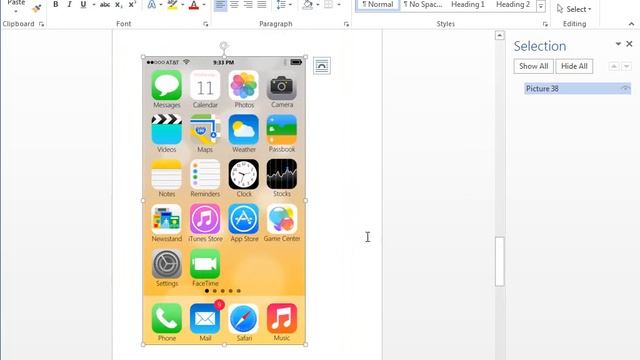
Task: Toggle subscript formatting
Action: pos(118,4)
